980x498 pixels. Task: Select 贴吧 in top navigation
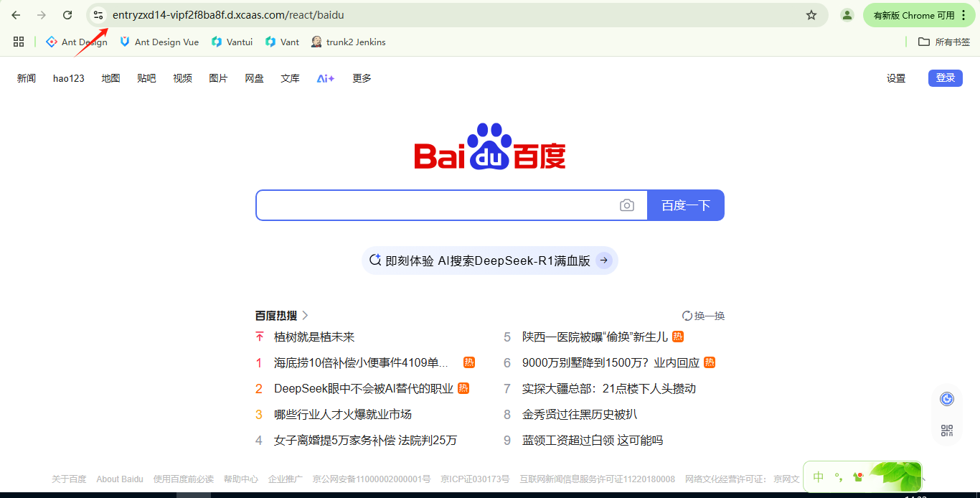pos(146,78)
